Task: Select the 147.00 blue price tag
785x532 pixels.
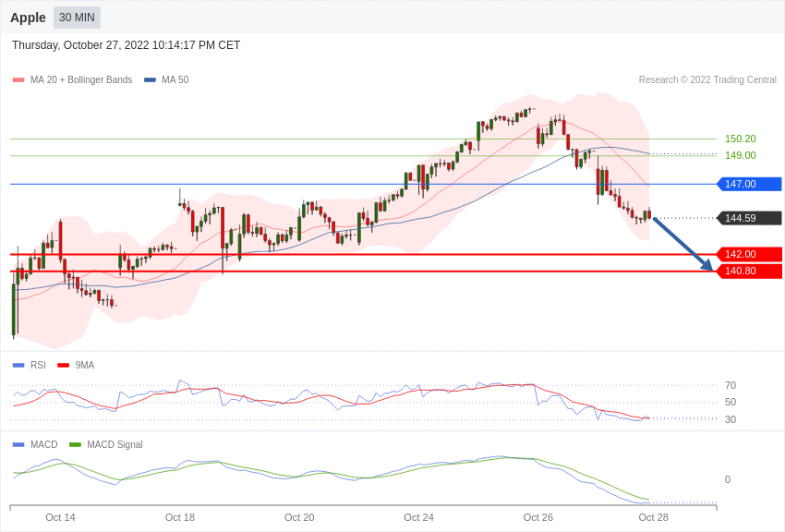Action: tap(749, 184)
